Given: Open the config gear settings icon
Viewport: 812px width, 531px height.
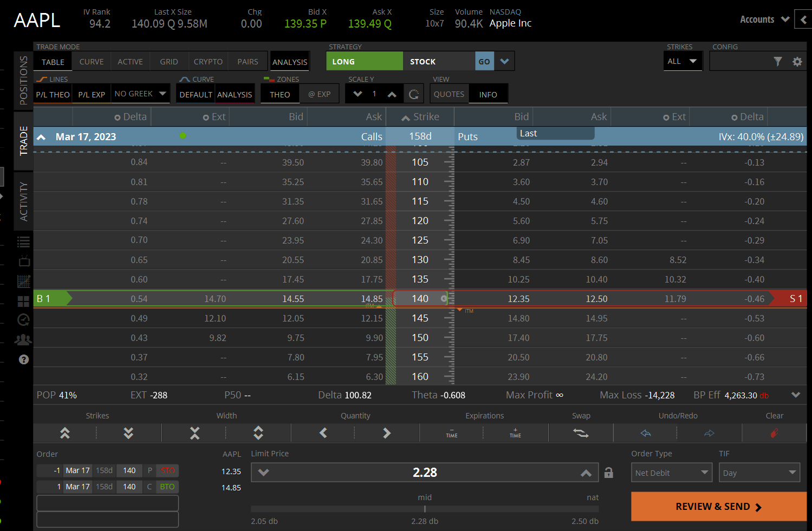Looking at the screenshot, I should (797, 62).
